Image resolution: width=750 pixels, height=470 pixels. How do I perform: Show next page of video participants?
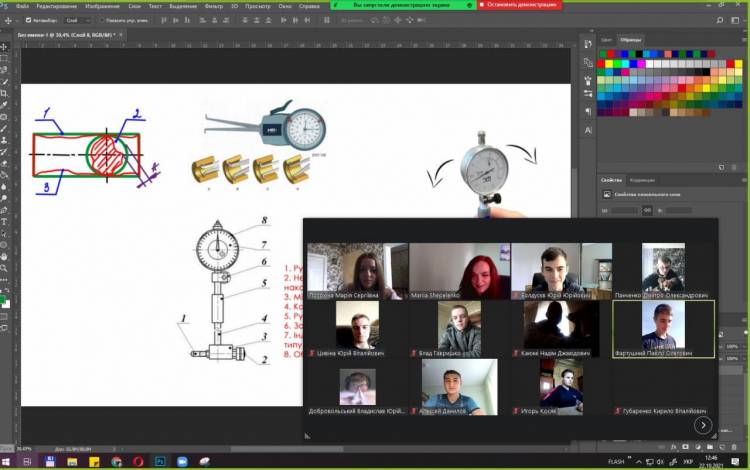point(703,425)
